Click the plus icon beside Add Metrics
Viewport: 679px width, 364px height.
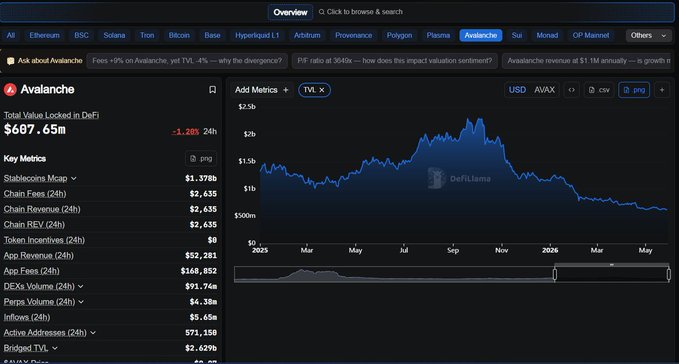pyautogui.click(x=285, y=90)
